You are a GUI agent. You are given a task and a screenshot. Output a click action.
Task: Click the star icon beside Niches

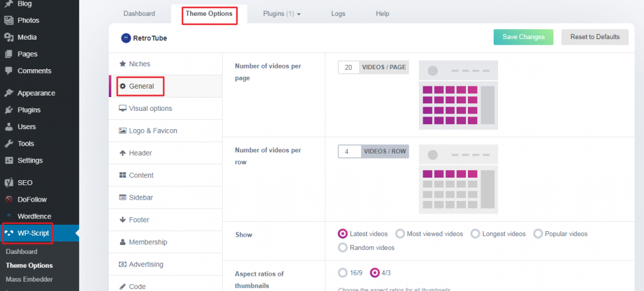click(123, 64)
